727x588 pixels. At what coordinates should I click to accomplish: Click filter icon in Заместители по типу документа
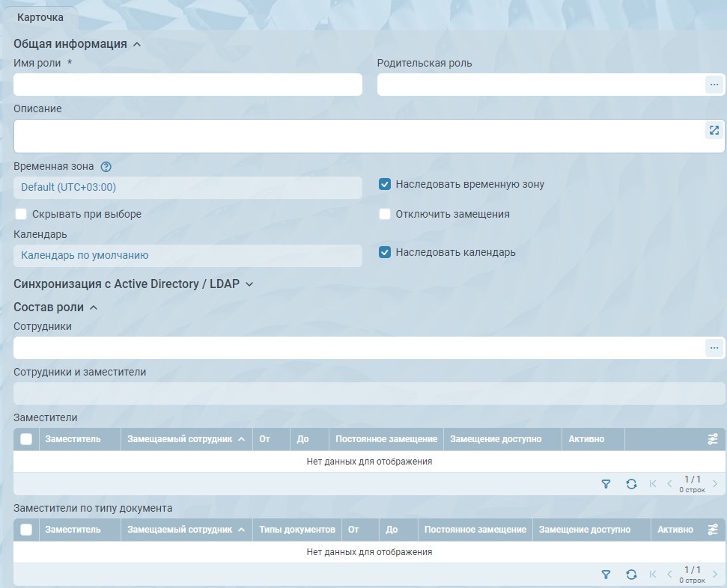tap(606, 575)
